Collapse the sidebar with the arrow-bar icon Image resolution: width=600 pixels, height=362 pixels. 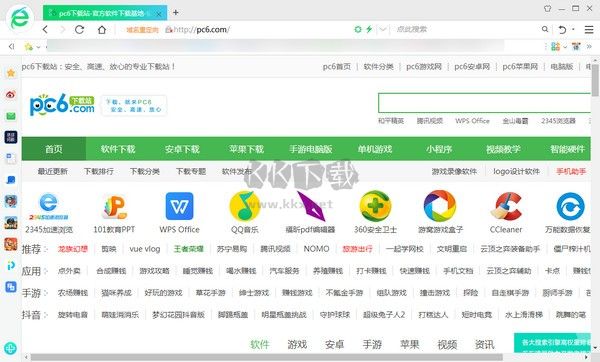pos(11,46)
